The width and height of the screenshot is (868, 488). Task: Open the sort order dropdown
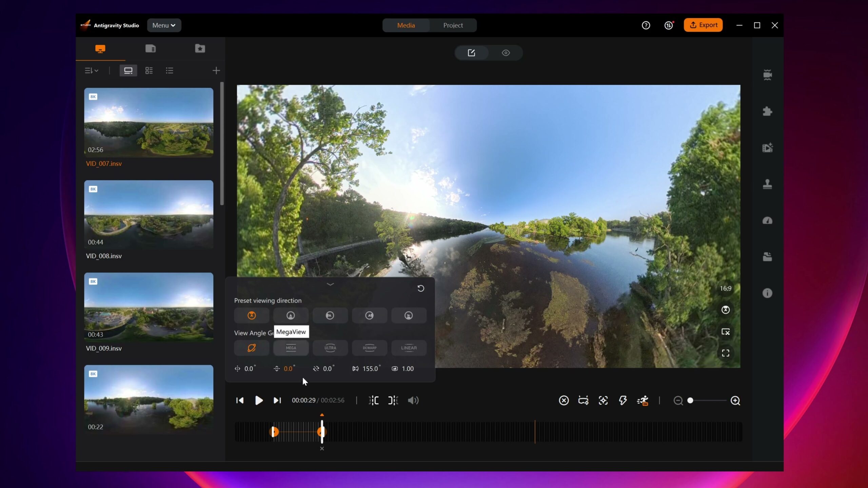(x=91, y=70)
